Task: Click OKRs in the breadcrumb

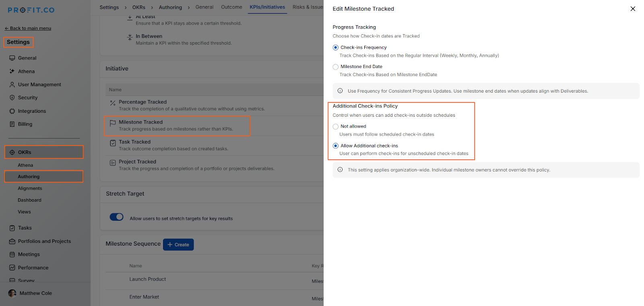Action: point(139,7)
